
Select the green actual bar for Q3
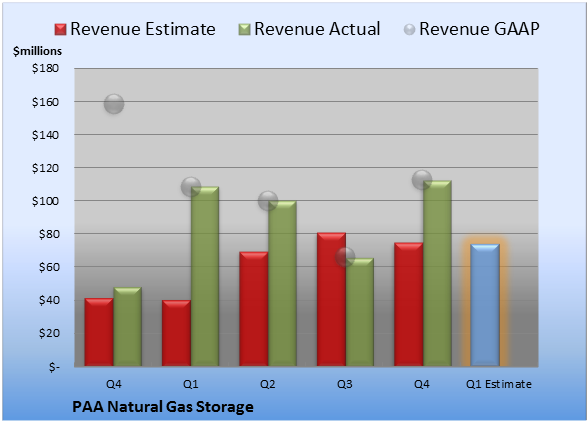(360, 312)
